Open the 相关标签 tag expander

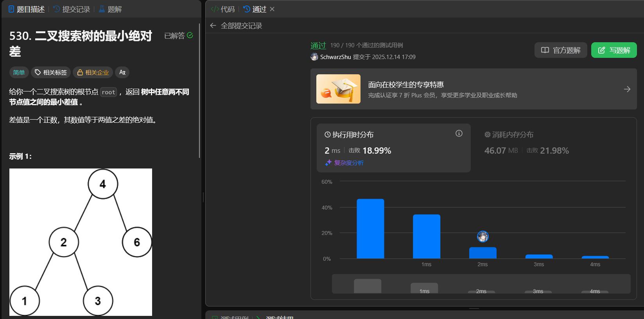[51, 72]
